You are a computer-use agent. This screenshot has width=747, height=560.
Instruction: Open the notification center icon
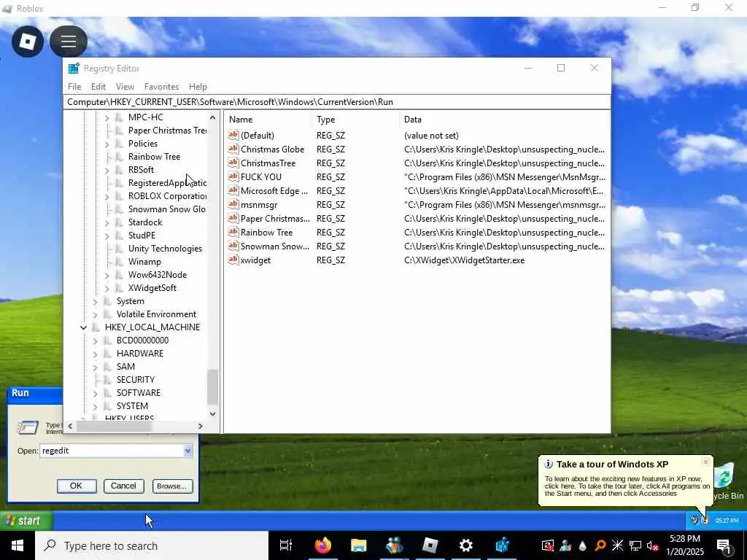724,545
